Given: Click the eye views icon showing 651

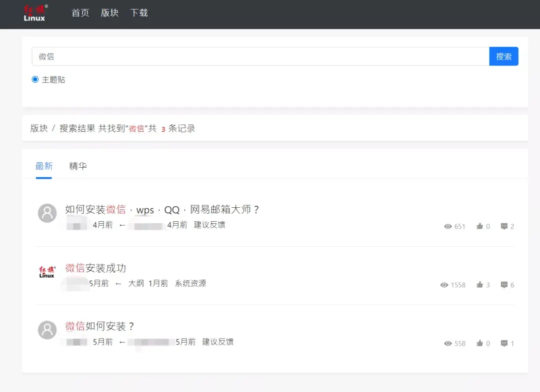Looking at the screenshot, I should [x=447, y=226].
